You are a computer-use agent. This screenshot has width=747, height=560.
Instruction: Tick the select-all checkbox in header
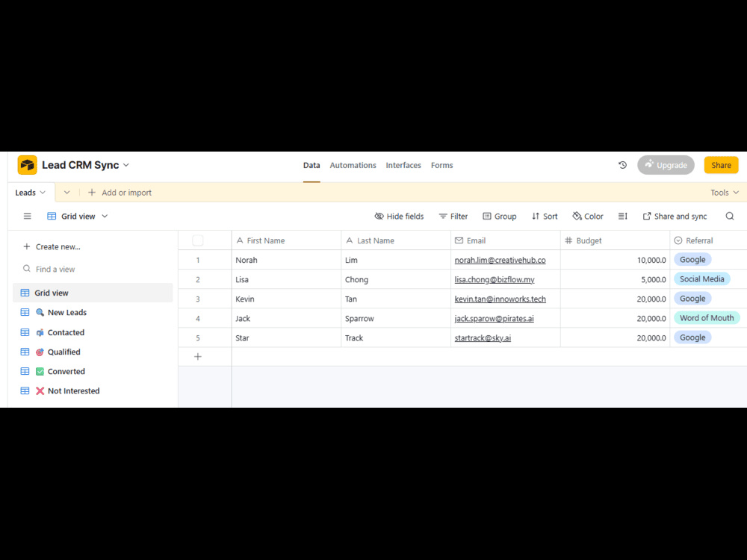(x=198, y=240)
